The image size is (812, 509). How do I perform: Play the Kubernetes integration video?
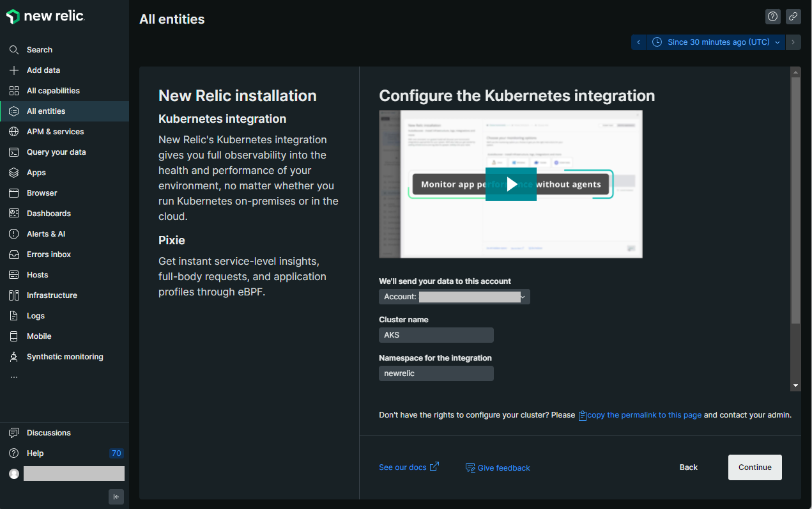511,184
